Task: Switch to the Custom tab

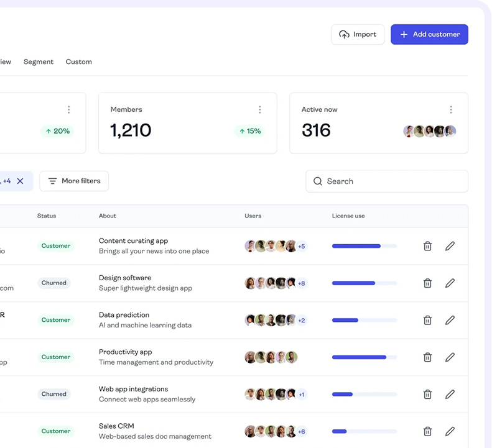Action: click(79, 62)
